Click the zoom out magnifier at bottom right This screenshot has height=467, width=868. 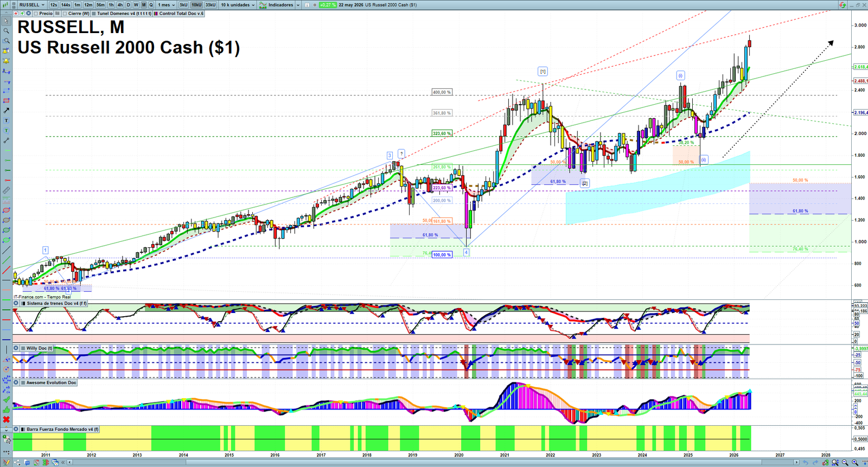[x=845, y=463]
